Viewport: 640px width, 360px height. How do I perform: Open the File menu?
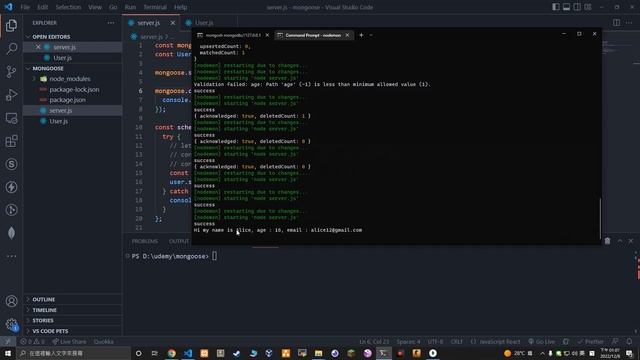25,7
